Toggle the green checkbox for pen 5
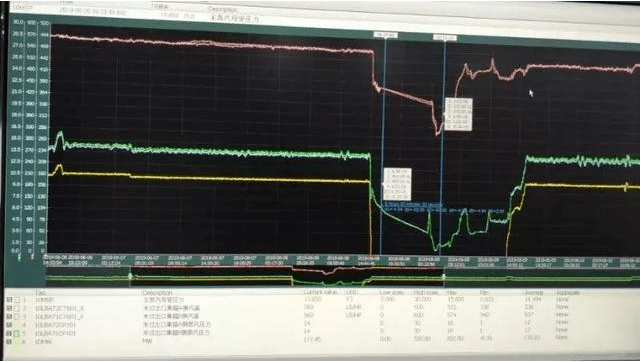 (x=17, y=333)
